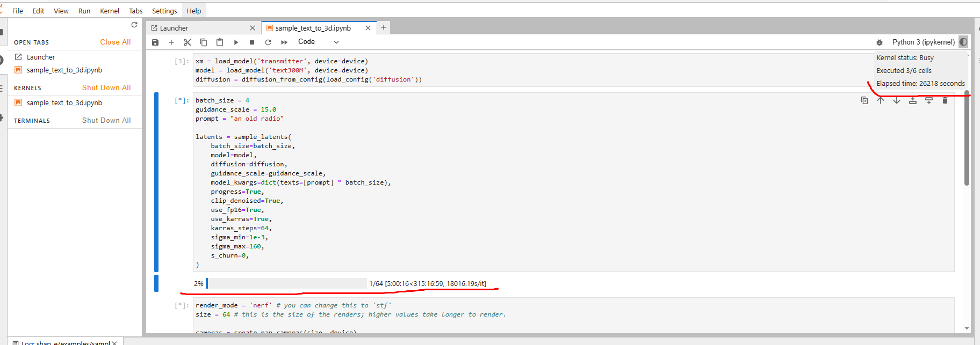Open a new launcher tab with plus button
Screen dimensions: 980x345
pos(384,27)
